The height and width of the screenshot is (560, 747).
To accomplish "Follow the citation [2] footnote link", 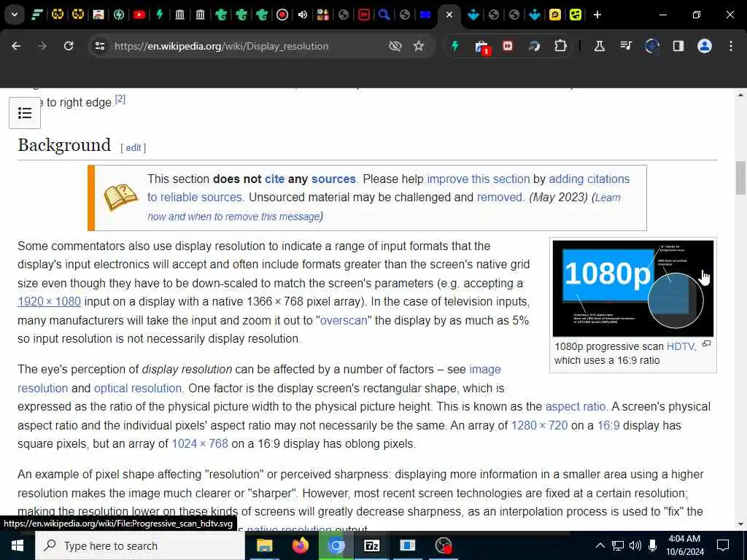I will 120,99.
